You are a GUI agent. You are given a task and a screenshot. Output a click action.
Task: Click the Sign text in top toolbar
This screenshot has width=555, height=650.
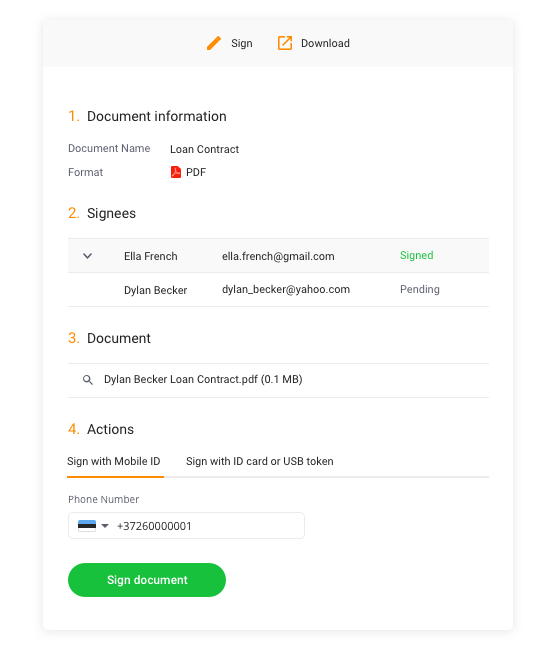tap(242, 43)
